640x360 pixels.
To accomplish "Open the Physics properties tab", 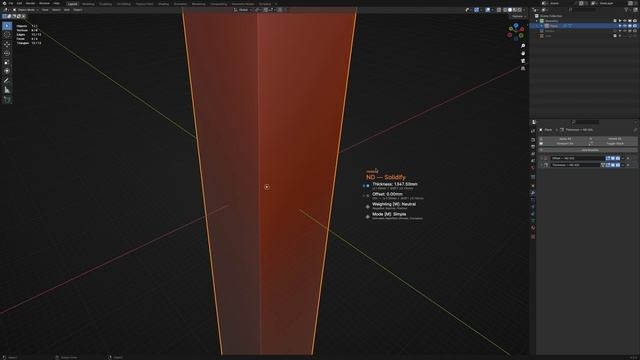I will [533, 207].
